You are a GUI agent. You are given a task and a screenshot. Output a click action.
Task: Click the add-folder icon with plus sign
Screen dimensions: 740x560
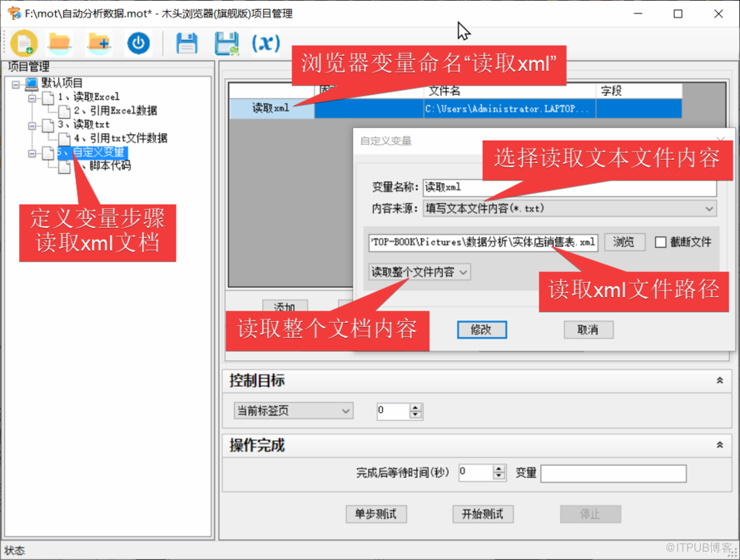point(99,43)
